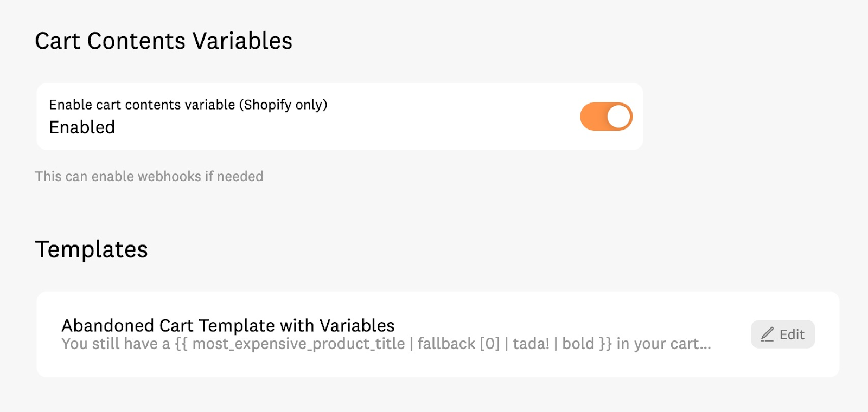
Task: Open the Abandoned Cart Template with Variables title
Action: tap(228, 325)
